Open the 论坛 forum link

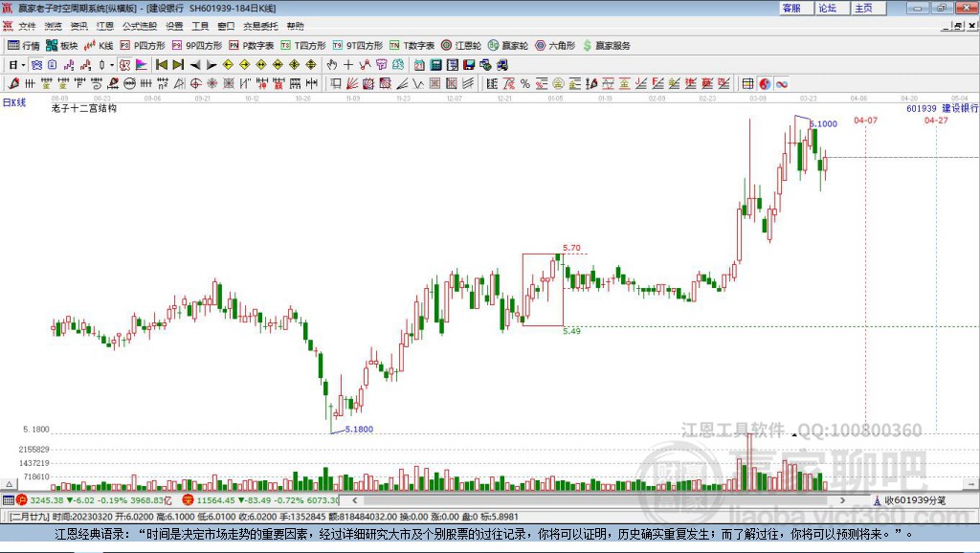coord(828,8)
